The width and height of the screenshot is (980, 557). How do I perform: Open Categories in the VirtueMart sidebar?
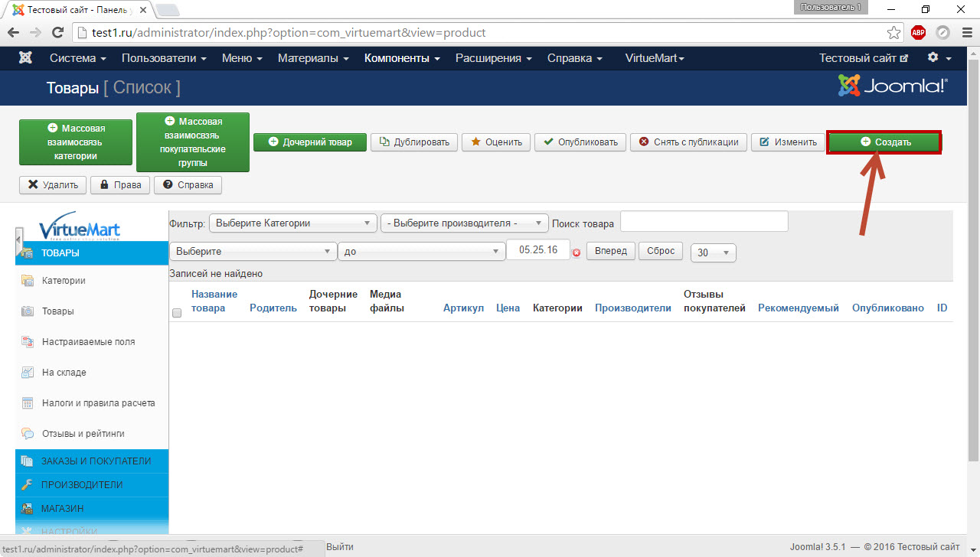[x=64, y=281]
